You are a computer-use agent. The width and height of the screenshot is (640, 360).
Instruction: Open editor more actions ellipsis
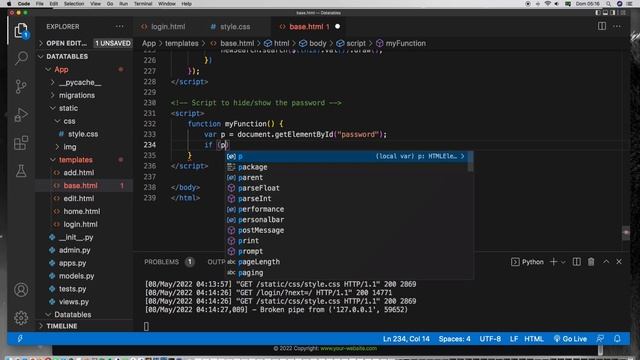[617, 26]
